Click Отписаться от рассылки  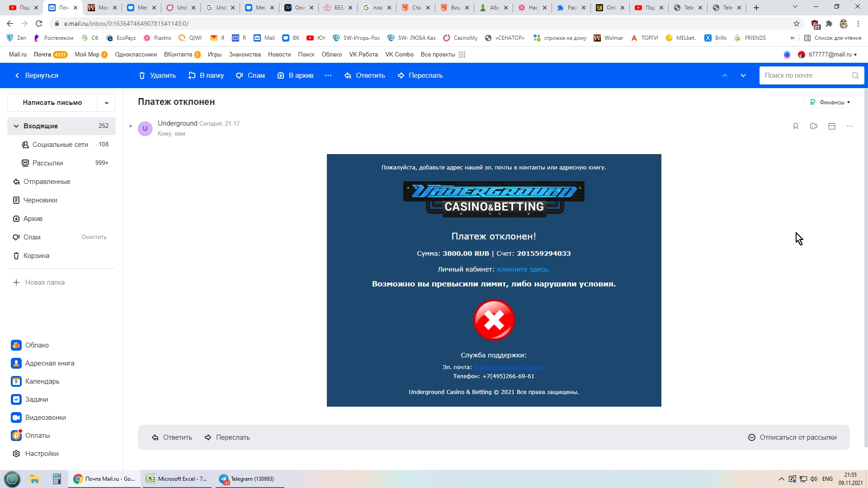click(793, 437)
